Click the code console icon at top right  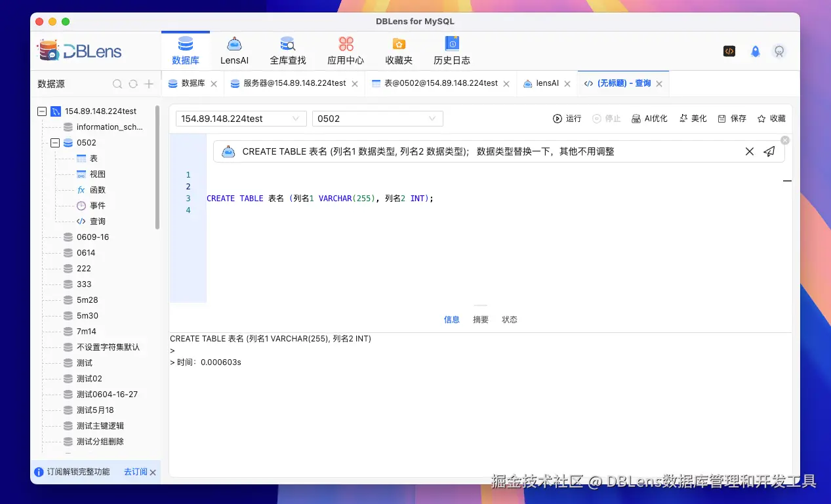(729, 51)
